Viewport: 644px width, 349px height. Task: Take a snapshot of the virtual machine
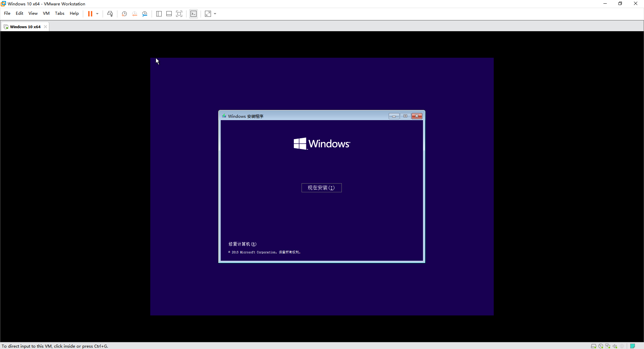point(124,14)
